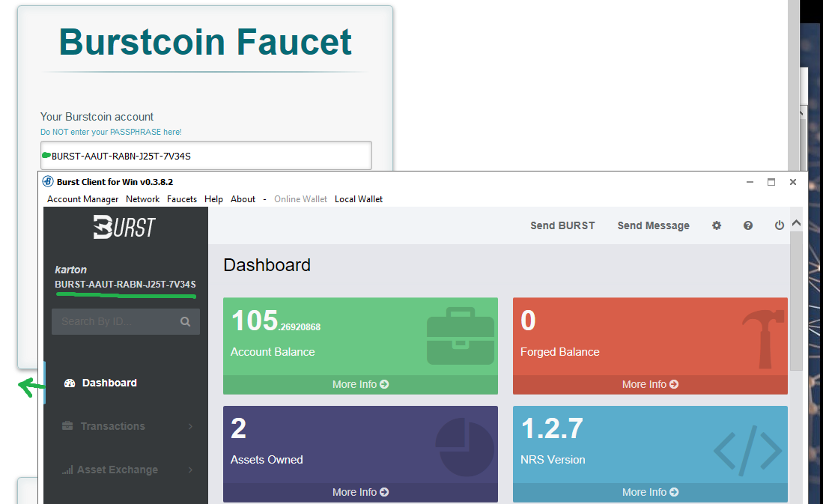Viewport: 823px width, 504px height.
Task: Click the Transactions briefcase icon in sidebar
Action: [x=67, y=426]
